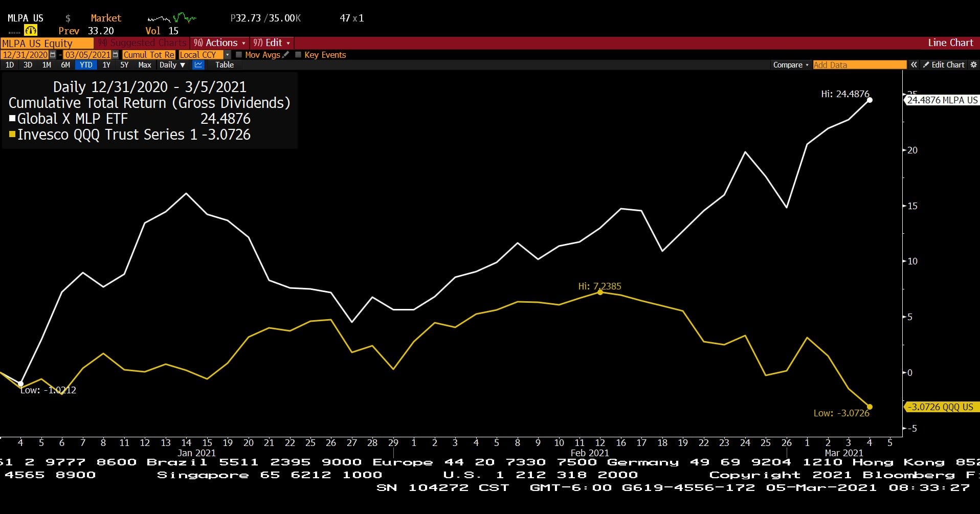The width and height of the screenshot is (980, 514).
Task: Click the Add Data input field
Action: click(x=859, y=65)
